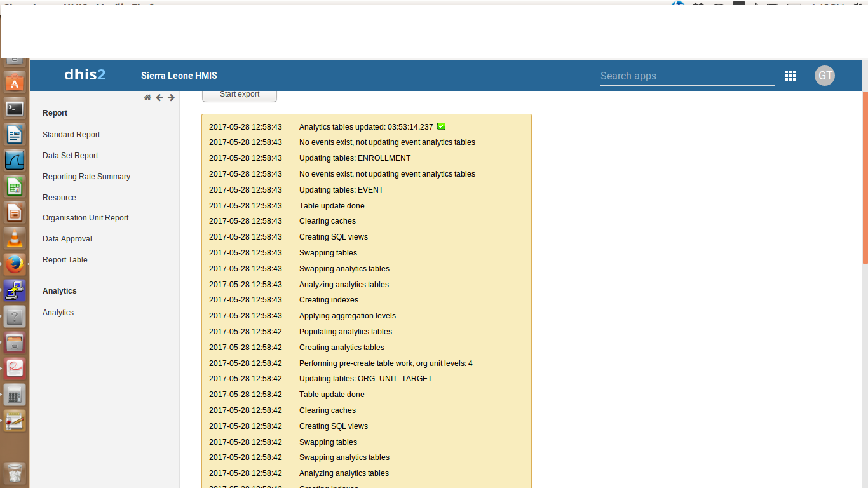The width and height of the screenshot is (868, 488).
Task: Select the 12:58:42 'Swapping tables' entry
Action: 329,442
